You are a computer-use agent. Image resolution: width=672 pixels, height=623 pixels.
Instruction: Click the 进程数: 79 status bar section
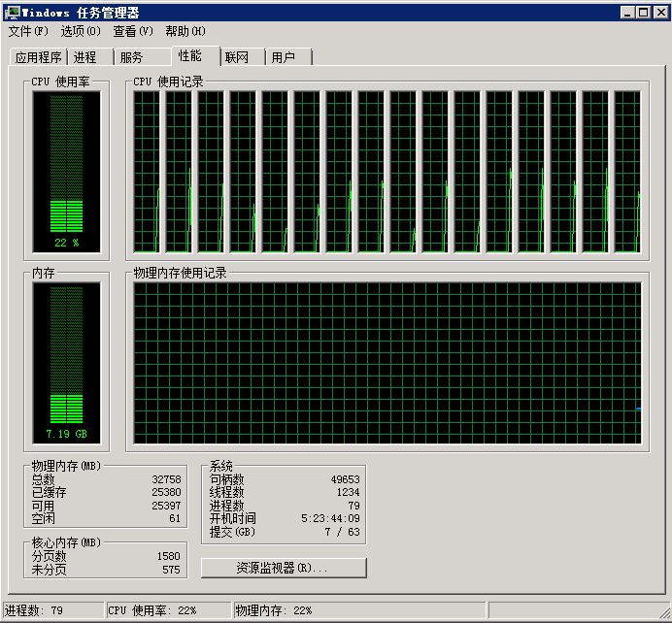pyautogui.click(x=52, y=610)
